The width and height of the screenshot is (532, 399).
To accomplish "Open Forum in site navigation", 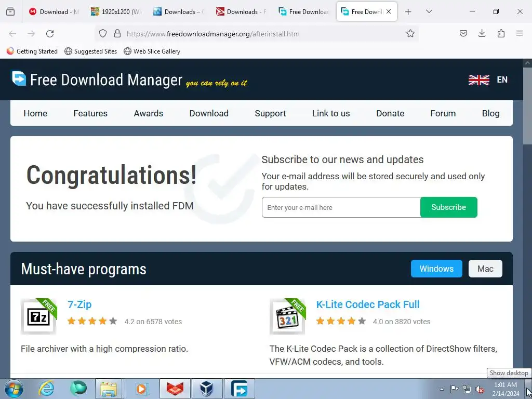I will point(443,113).
